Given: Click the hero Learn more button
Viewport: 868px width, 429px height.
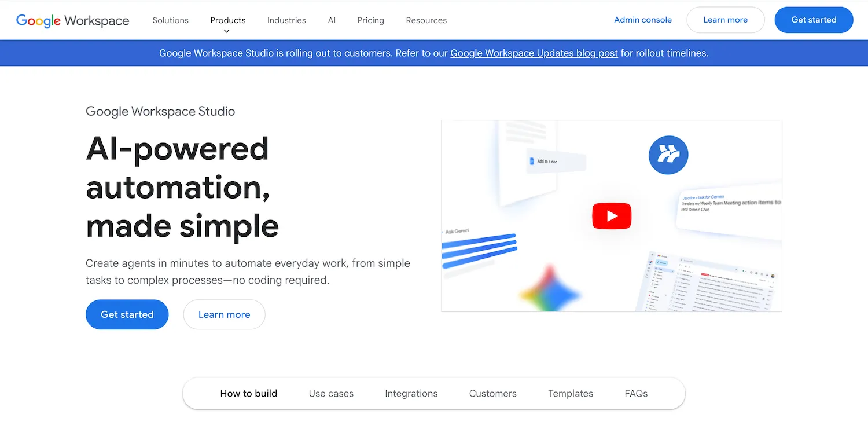Looking at the screenshot, I should tap(224, 314).
